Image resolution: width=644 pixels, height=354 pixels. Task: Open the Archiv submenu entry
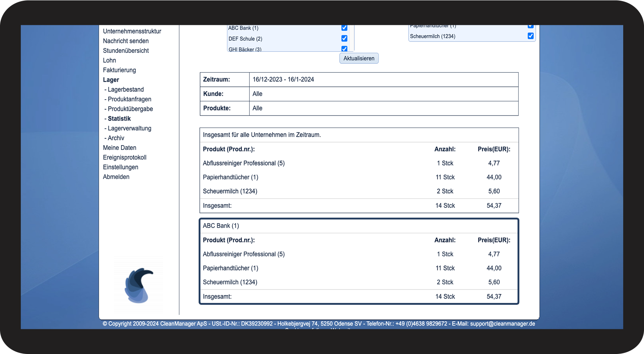(116, 138)
